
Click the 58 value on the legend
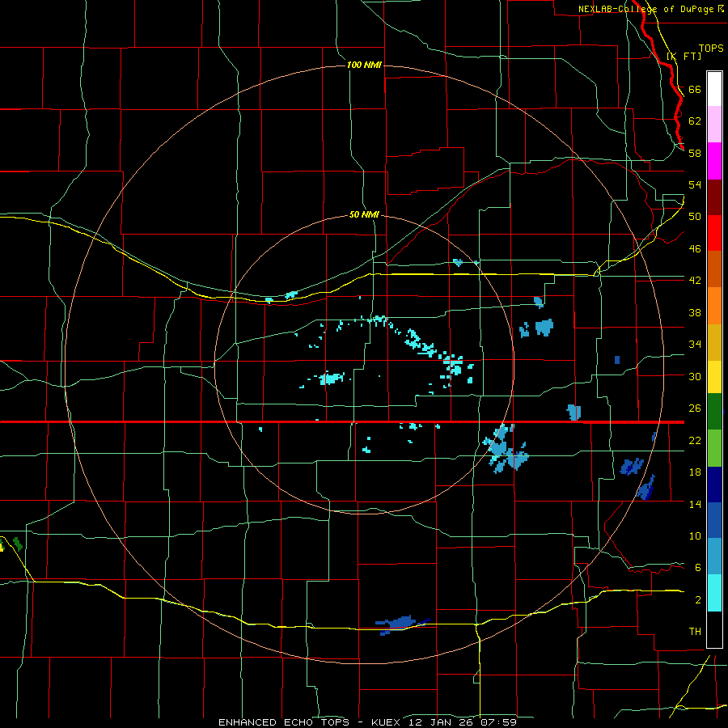[695, 153]
